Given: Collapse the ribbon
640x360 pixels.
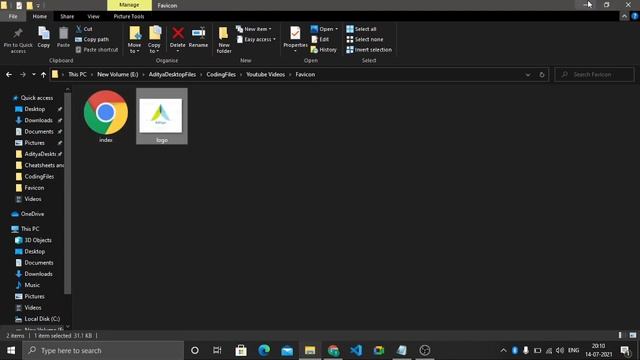Looking at the screenshot, I should [x=624, y=16].
